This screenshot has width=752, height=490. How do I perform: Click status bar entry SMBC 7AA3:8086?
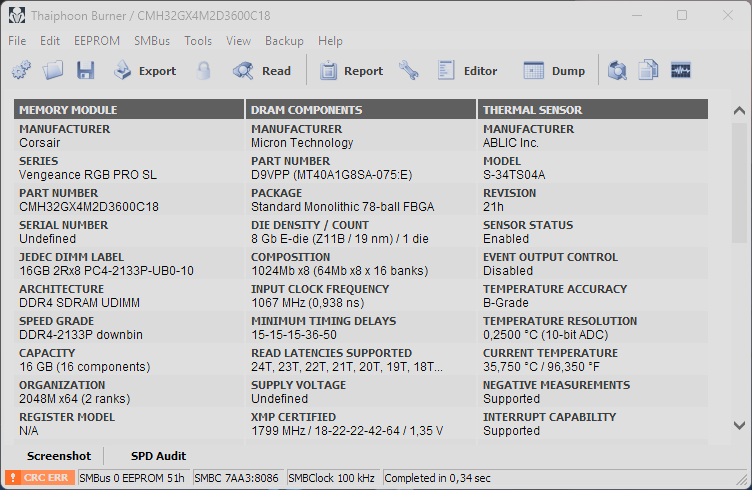(x=237, y=478)
